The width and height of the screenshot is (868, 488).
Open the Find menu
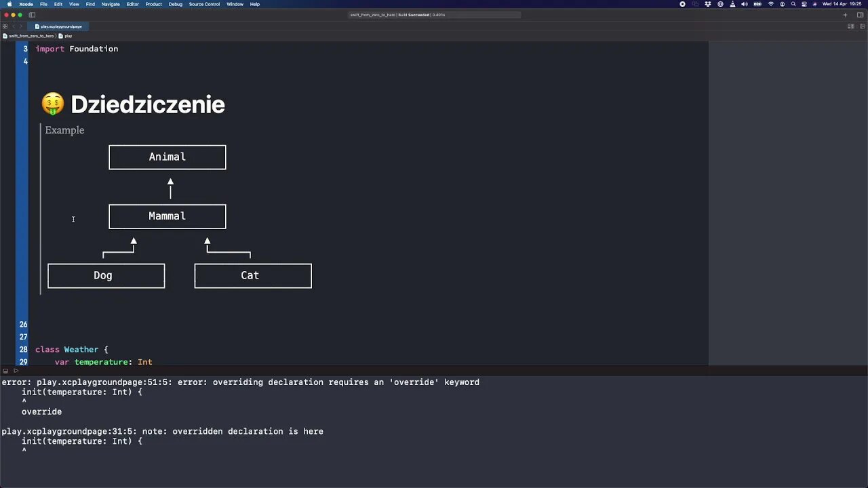pyautogui.click(x=90, y=4)
